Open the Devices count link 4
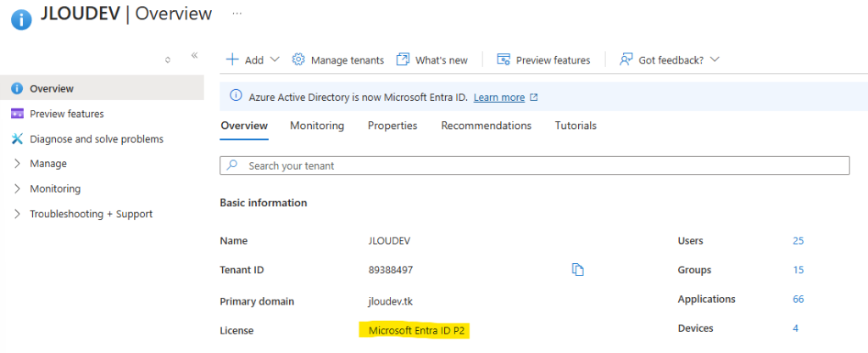The width and height of the screenshot is (868, 353). 795,328
